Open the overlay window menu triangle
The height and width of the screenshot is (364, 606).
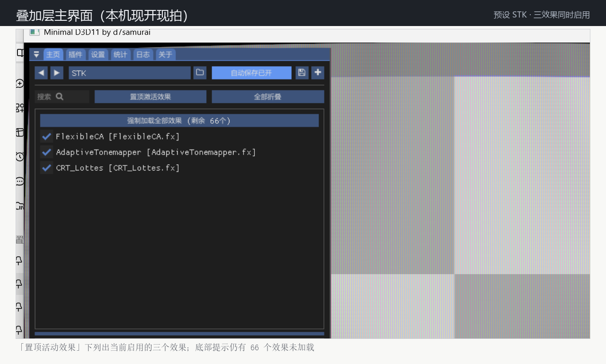pos(36,54)
